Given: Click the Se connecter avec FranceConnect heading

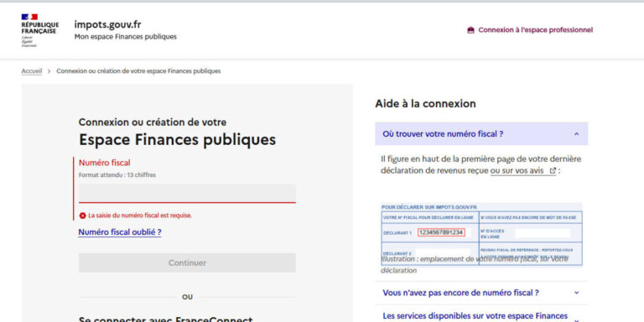Looking at the screenshot, I should 165,319.
